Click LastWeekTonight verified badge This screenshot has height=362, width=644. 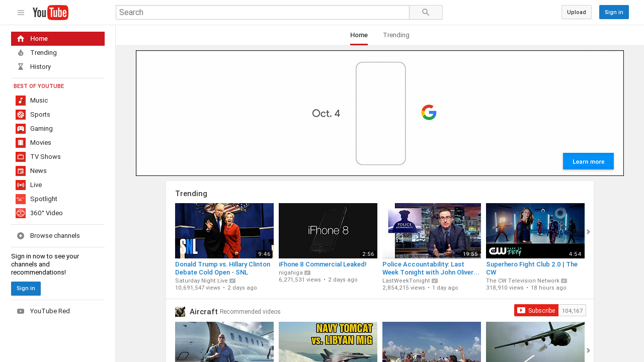click(435, 281)
